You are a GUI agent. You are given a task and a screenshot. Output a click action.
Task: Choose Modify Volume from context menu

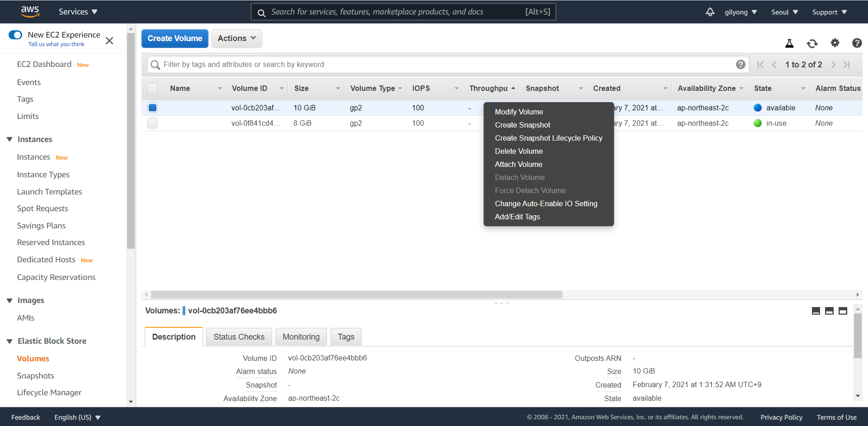[x=519, y=112]
